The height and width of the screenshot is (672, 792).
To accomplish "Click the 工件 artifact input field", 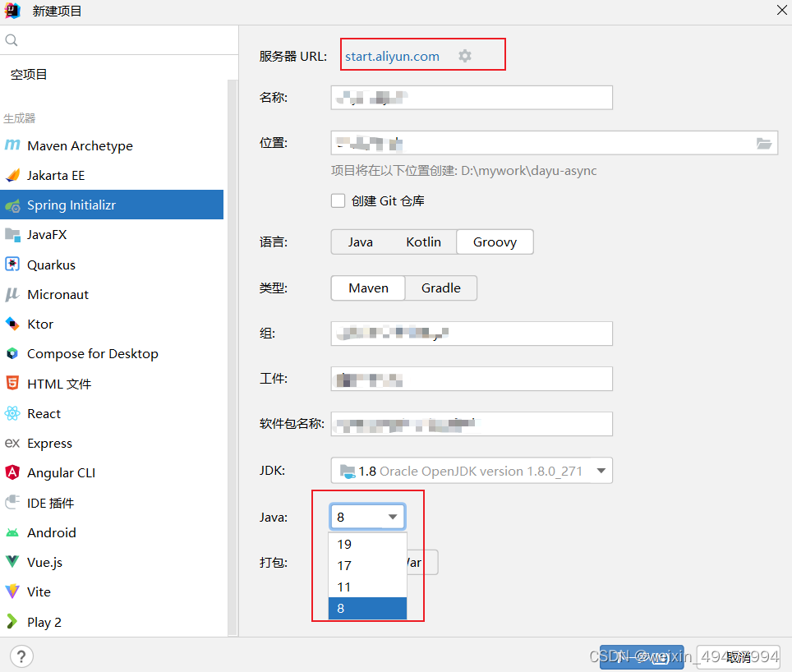I will pyautogui.click(x=472, y=379).
